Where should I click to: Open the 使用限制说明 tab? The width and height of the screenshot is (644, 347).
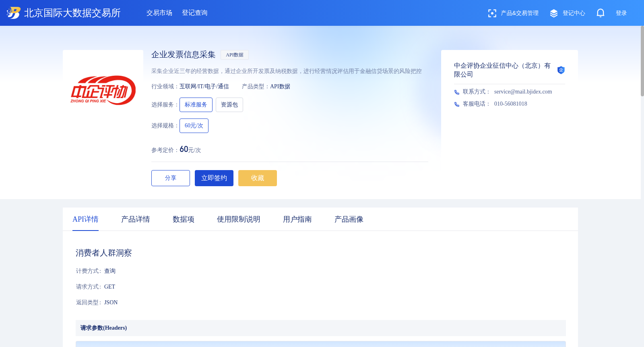239,219
